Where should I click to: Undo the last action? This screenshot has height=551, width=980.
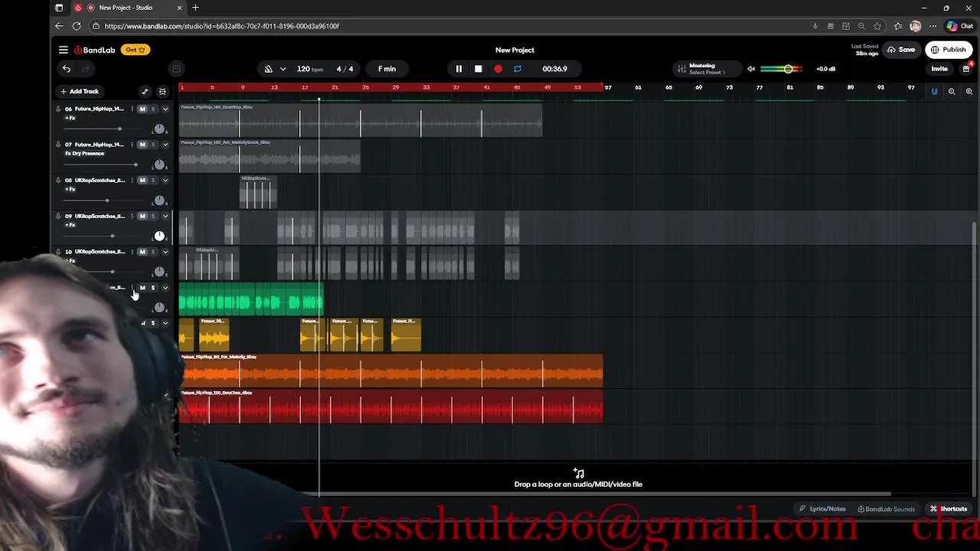tap(67, 69)
